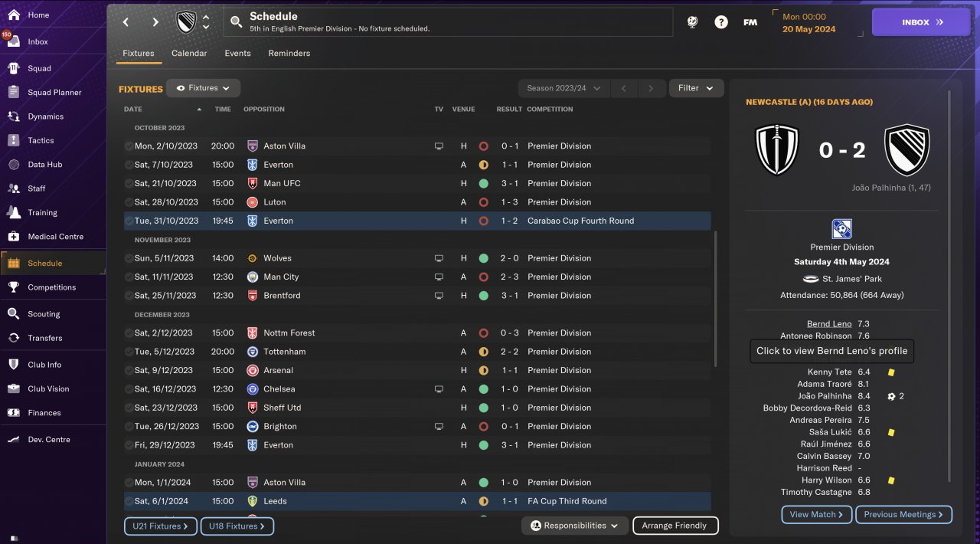Open the Inbox sidebar icon

(14, 41)
